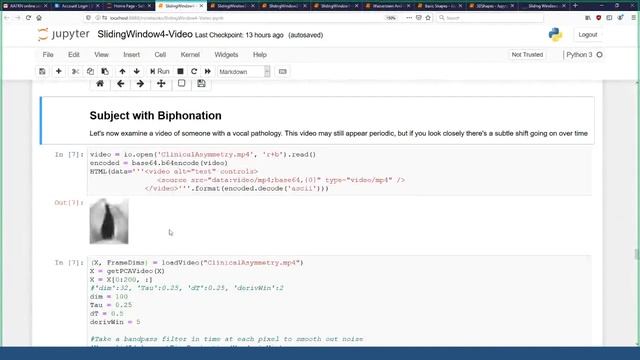
Task: Insert a cell below with plus icon
Action: 59,71
